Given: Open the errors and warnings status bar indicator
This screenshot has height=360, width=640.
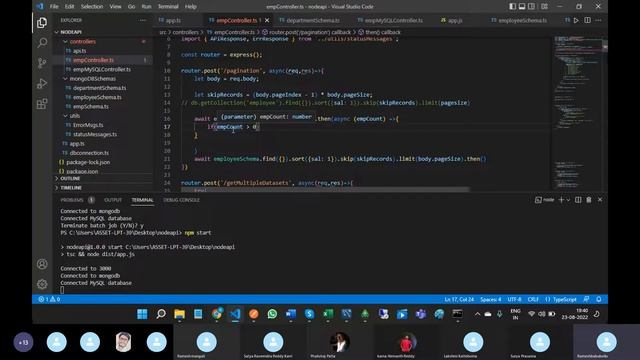Looking at the screenshot, I should 49,300.
